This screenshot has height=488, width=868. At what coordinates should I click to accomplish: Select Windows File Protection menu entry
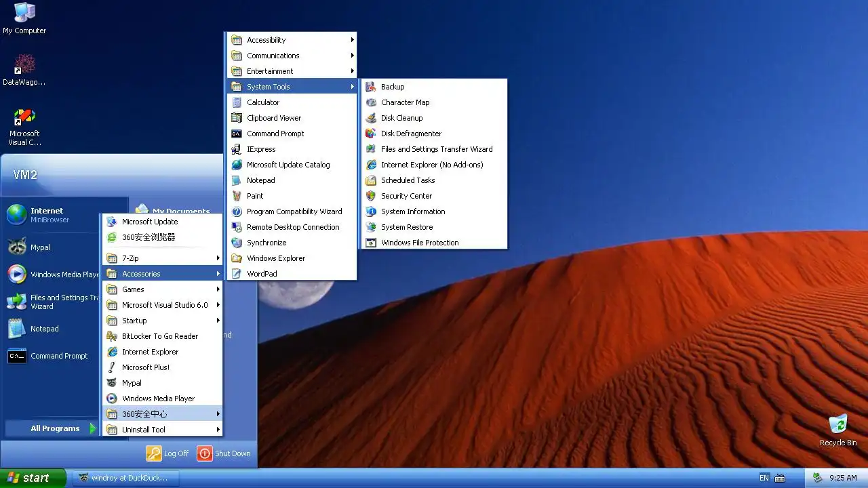pos(434,243)
